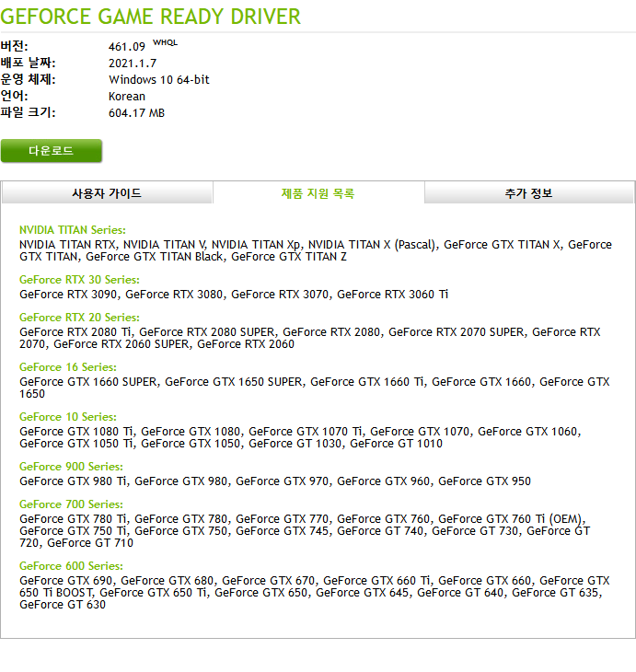
Task: Click NVIDIA TITAN X (Pascal) entry
Action: tap(372, 245)
